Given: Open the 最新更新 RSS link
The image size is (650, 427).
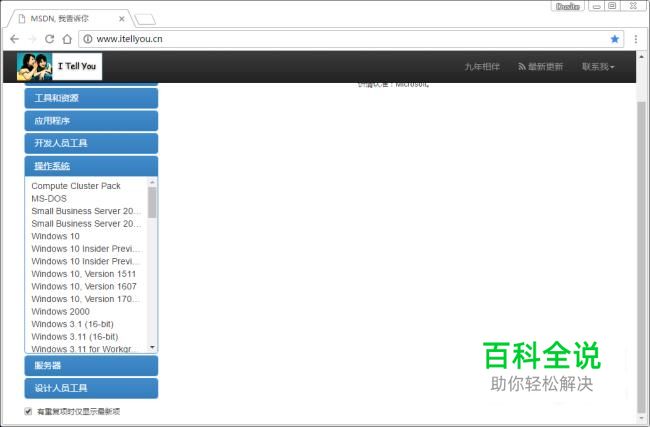Looking at the screenshot, I should [540, 67].
